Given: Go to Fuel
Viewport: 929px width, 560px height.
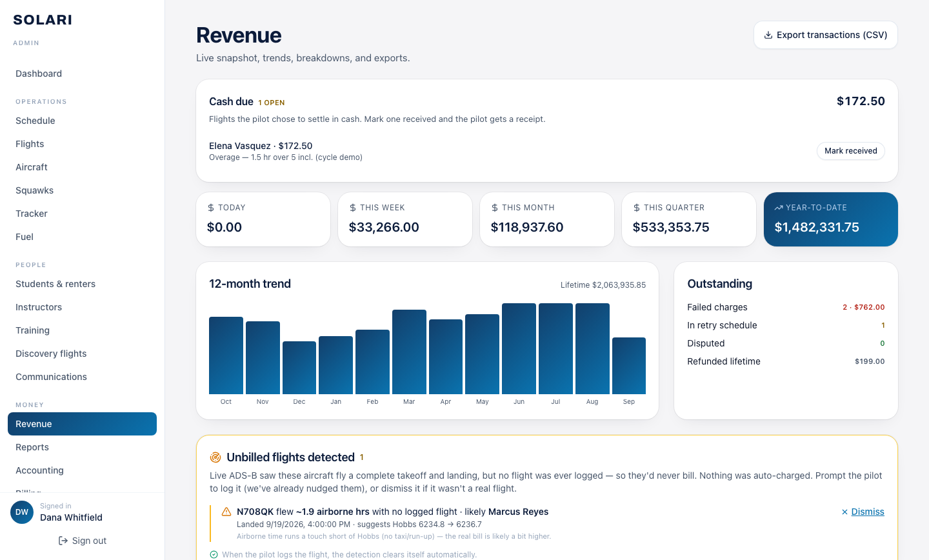Looking at the screenshot, I should tap(82, 237).
